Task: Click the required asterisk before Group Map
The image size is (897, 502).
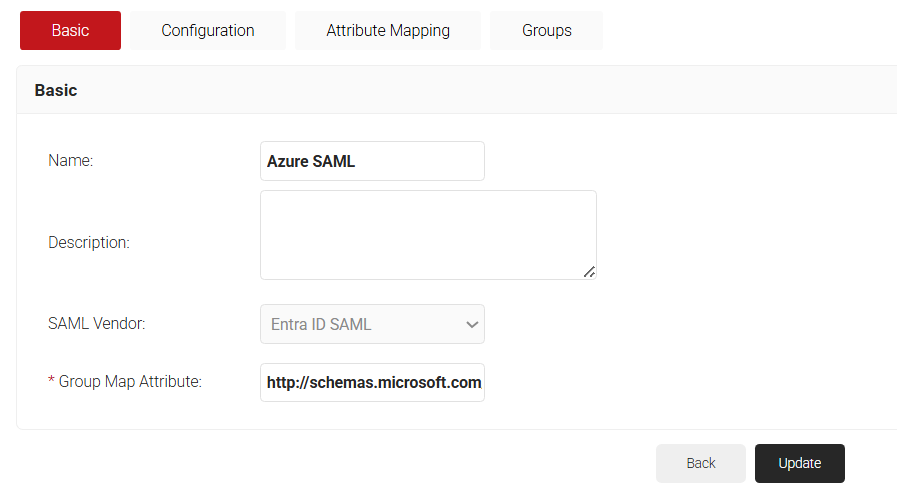Action: pyautogui.click(x=51, y=382)
